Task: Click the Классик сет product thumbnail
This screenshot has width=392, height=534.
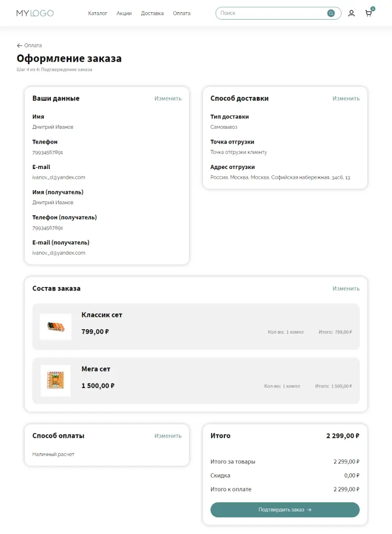Action: click(55, 326)
